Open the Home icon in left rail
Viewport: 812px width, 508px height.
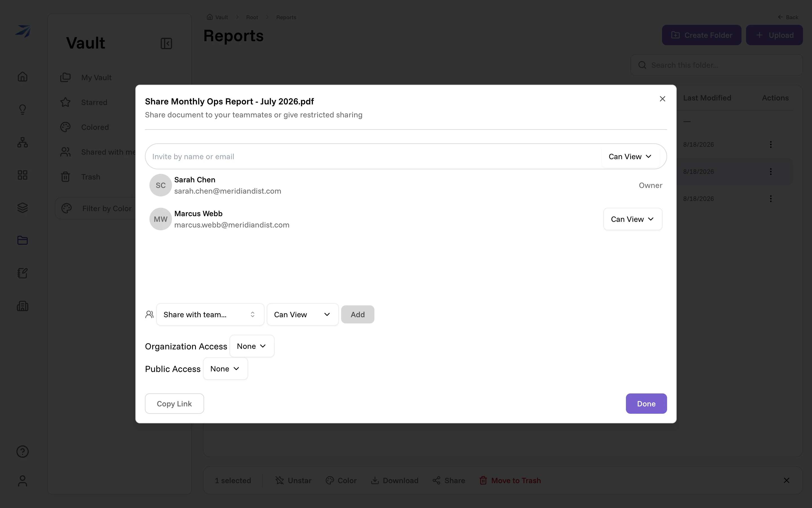coord(23,76)
